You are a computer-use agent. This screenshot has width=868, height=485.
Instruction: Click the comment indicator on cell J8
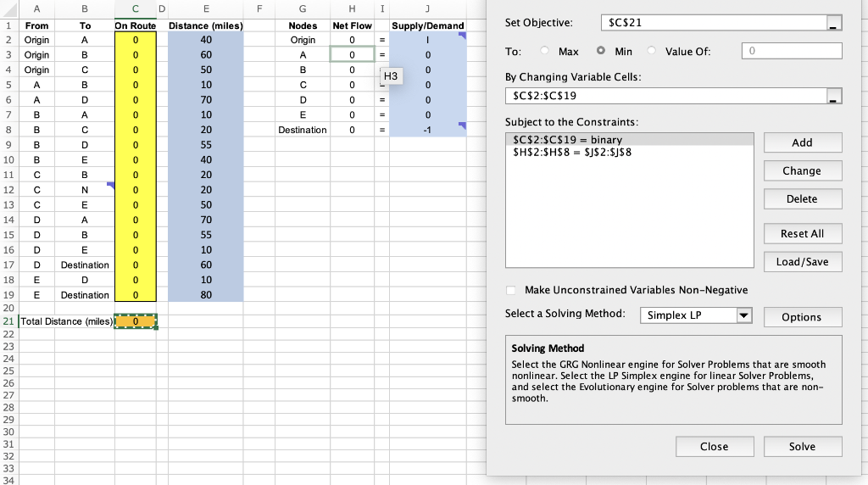pos(462,125)
